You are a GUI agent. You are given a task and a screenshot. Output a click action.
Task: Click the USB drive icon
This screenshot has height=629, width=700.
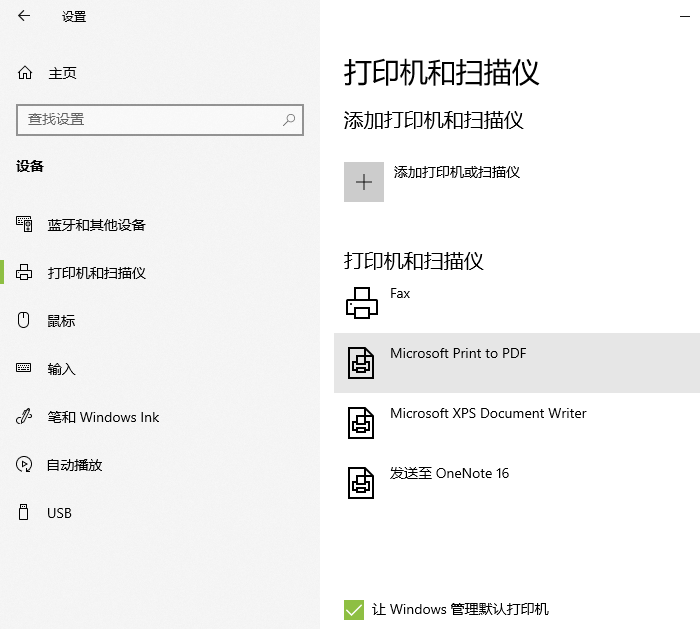pos(24,512)
